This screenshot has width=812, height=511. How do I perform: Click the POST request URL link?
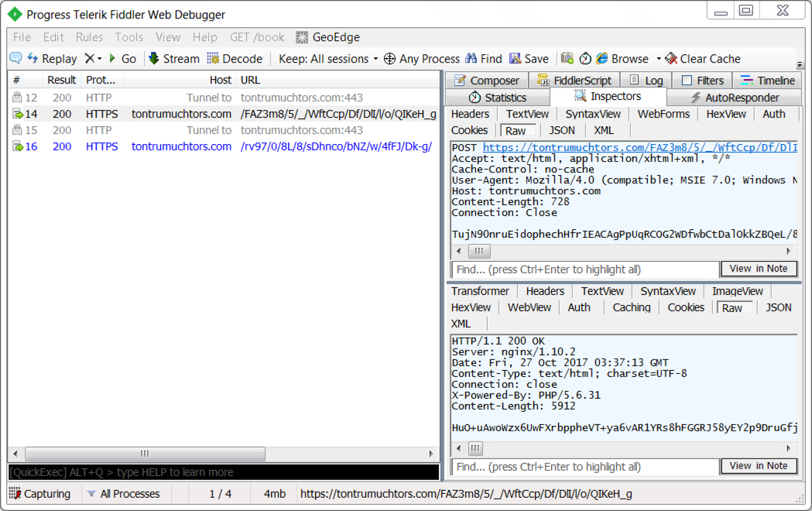click(x=640, y=148)
